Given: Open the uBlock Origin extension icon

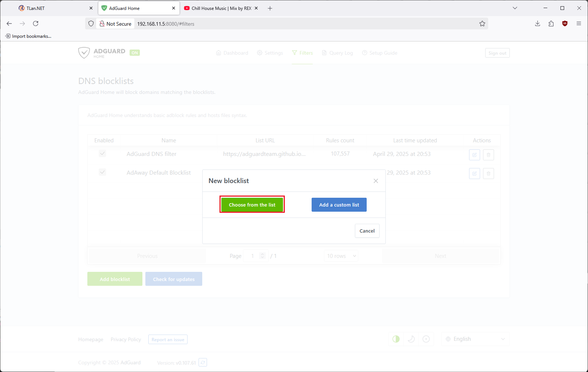Looking at the screenshot, I should [x=565, y=23].
